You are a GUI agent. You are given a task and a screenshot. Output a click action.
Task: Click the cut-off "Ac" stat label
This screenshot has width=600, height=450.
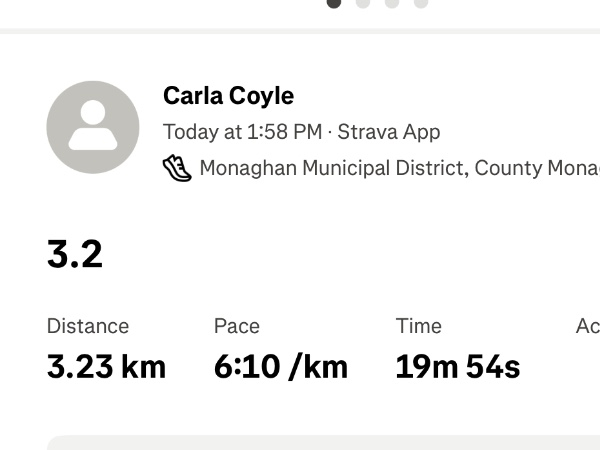point(587,326)
